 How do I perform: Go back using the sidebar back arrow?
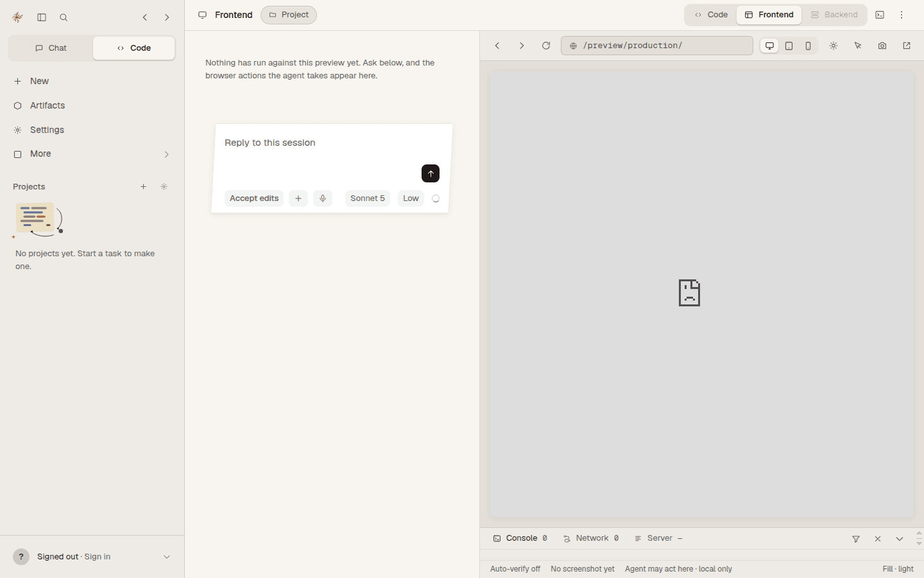coord(145,17)
